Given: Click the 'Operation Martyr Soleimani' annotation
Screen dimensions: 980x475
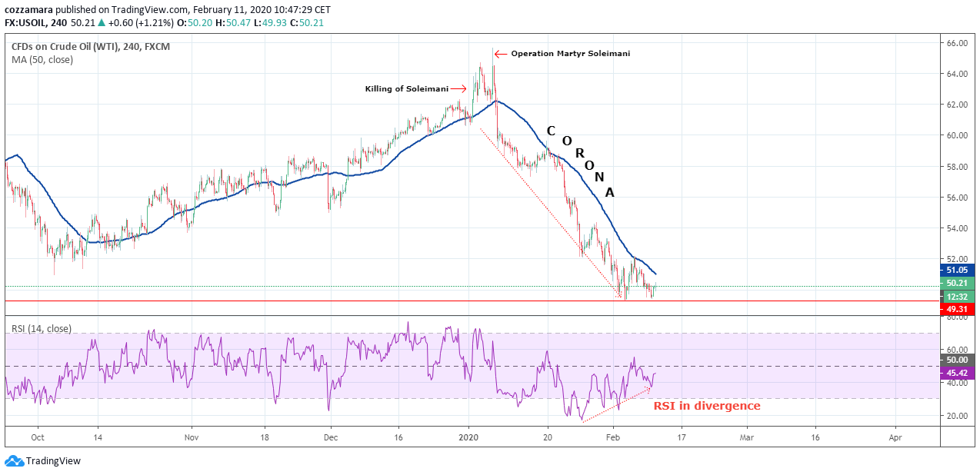Looking at the screenshot, I should point(571,54).
